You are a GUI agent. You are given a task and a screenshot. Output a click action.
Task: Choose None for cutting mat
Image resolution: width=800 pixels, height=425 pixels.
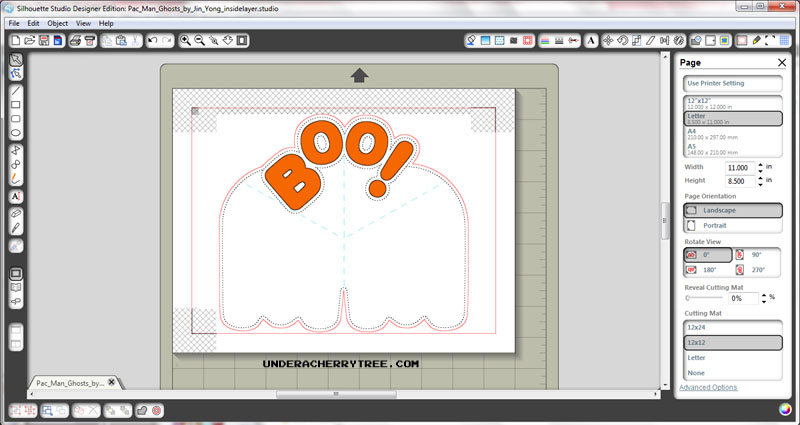pos(733,373)
